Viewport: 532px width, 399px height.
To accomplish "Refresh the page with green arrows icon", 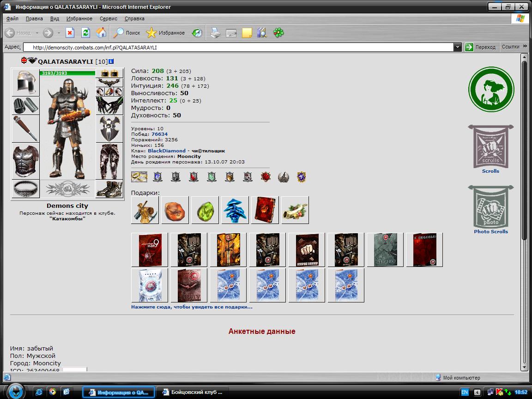I will tap(85, 33).
